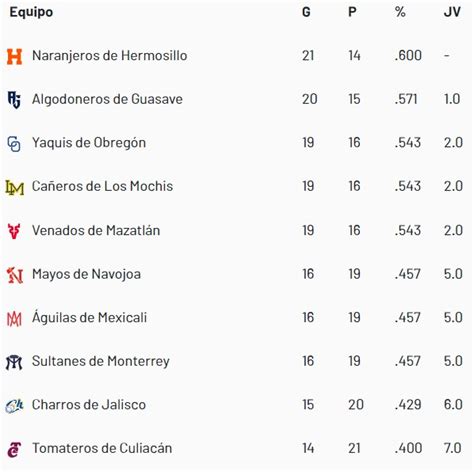Click the Charros de Jalisco logo icon
The image size is (474, 475).
pyautogui.click(x=14, y=406)
